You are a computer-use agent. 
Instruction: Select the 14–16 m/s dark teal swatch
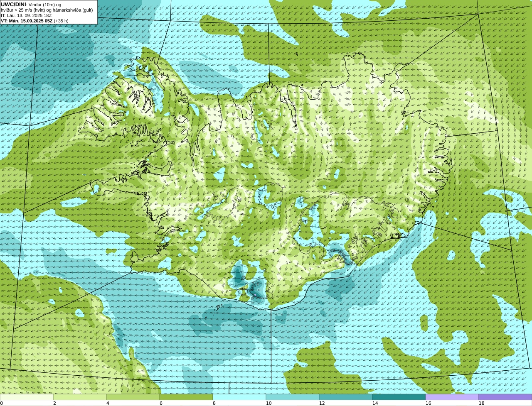coord(399,397)
